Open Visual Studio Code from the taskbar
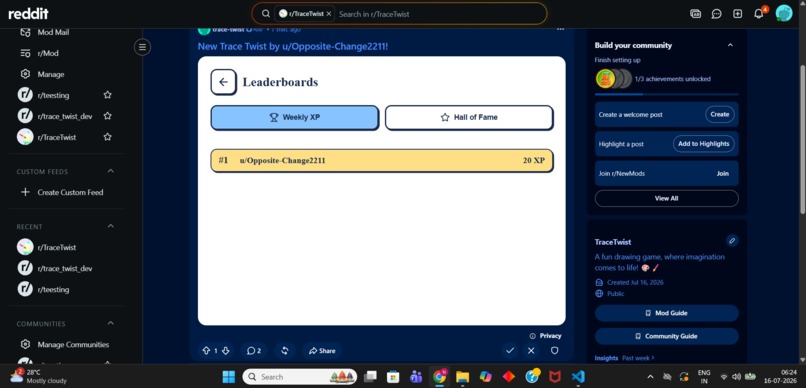This screenshot has height=388, width=806. (578, 377)
